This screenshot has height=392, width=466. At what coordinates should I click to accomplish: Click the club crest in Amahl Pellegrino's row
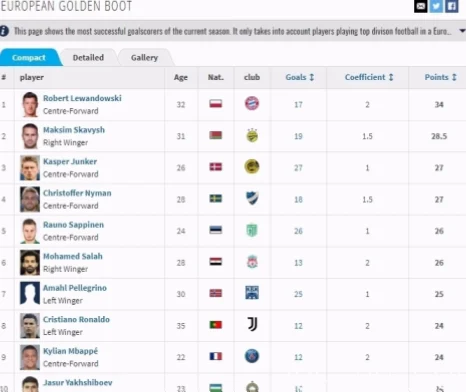click(x=252, y=293)
